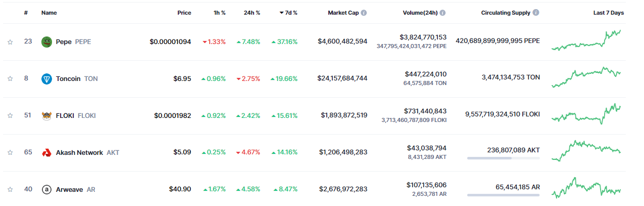Open Arweave market cap value link

click(343, 189)
